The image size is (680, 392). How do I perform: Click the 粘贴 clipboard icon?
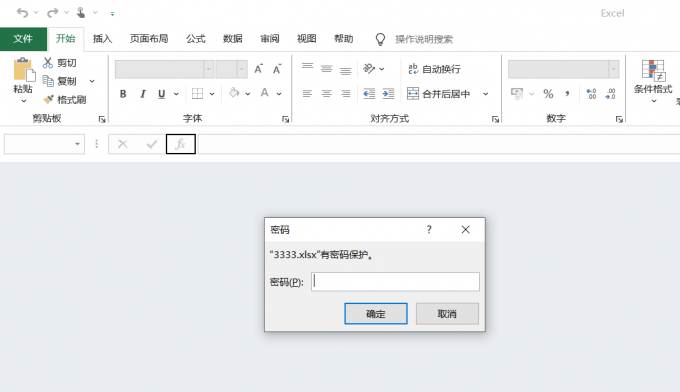pyautogui.click(x=23, y=70)
